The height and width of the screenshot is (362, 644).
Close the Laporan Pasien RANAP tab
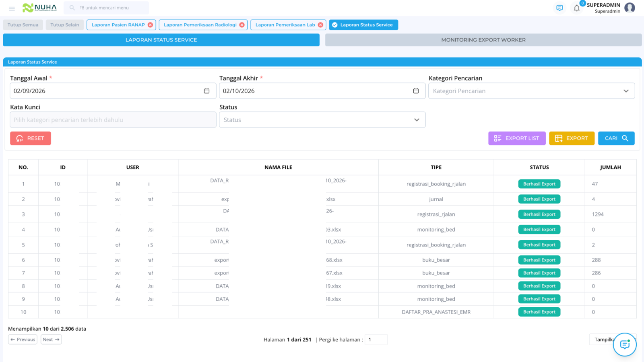[x=150, y=25]
